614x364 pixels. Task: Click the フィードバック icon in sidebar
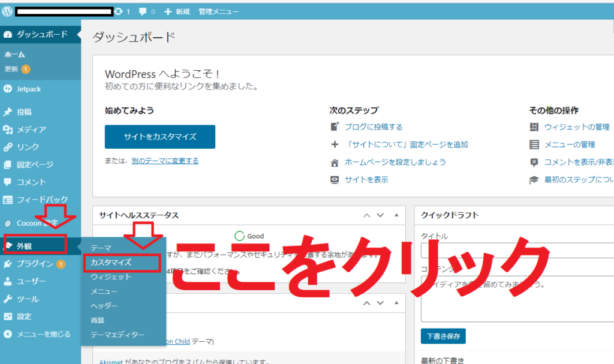pos(7,200)
